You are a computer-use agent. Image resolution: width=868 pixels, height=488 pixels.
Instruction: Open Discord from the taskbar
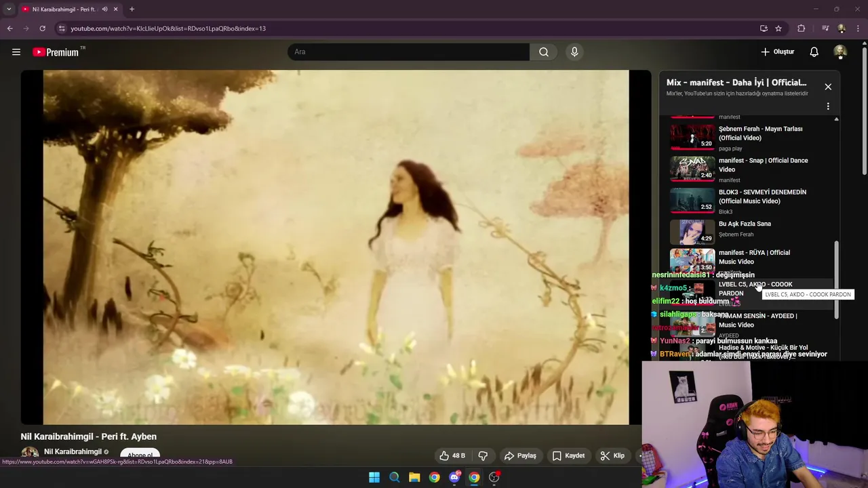pos(454,477)
